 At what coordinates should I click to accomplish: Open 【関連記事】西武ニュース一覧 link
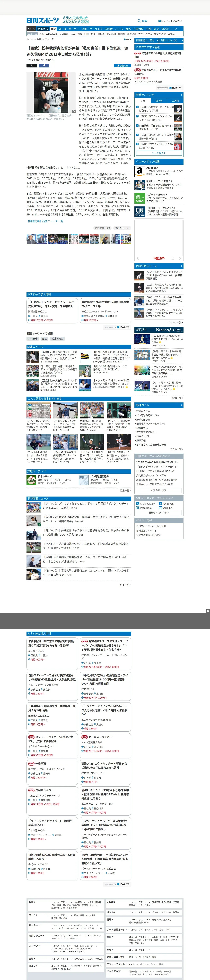coord(45,221)
